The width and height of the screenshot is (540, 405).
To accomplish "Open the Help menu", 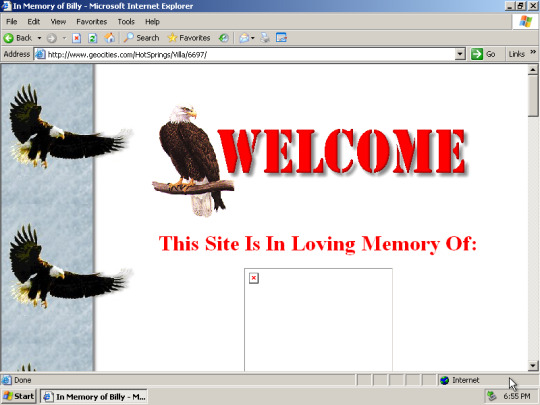I will pos(152,22).
